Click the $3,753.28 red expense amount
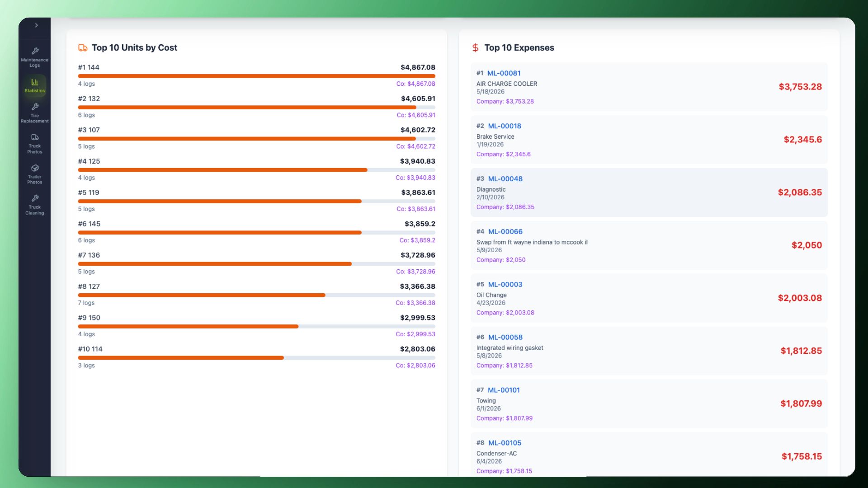Screen dimensions: 868x488 click(x=800, y=87)
